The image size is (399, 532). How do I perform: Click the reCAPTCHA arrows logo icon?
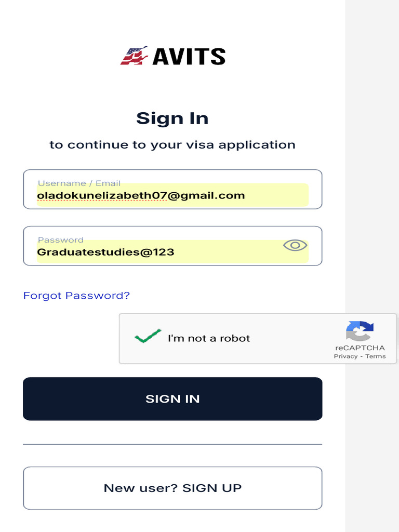(x=360, y=331)
